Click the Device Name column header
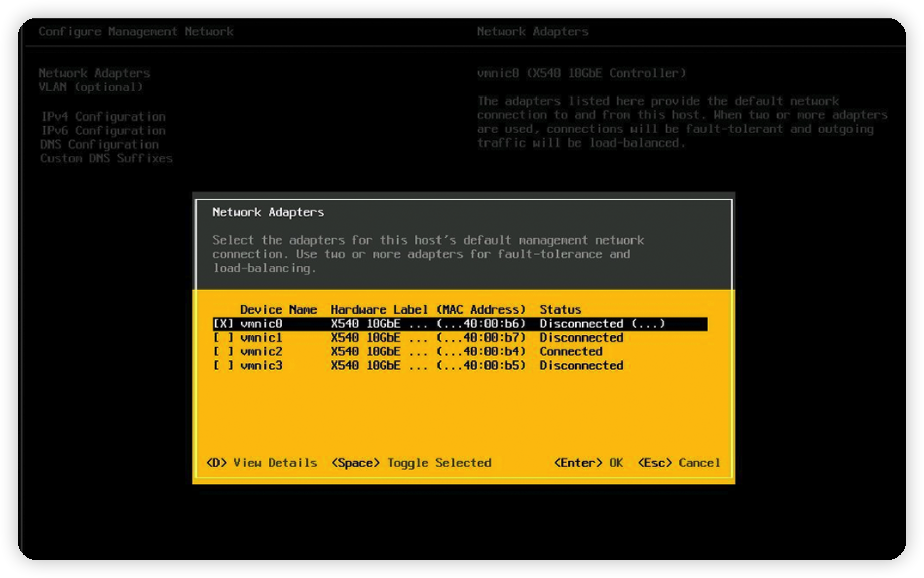The height and width of the screenshot is (578, 924). click(x=279, y=309)
